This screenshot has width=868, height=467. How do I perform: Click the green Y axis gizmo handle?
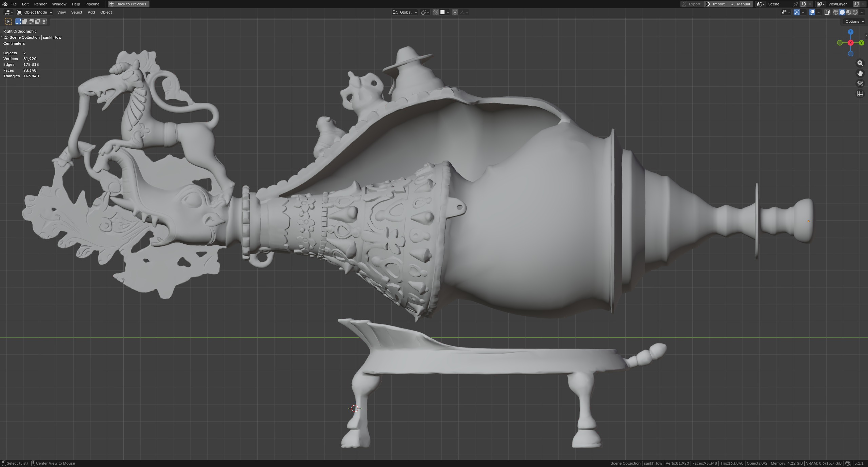tap(861, 43)
